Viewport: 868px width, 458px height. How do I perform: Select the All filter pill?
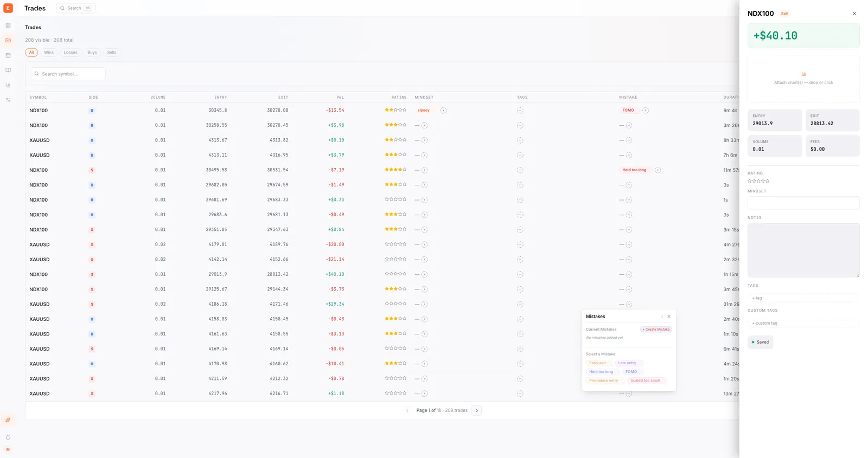tap(31, 53)
